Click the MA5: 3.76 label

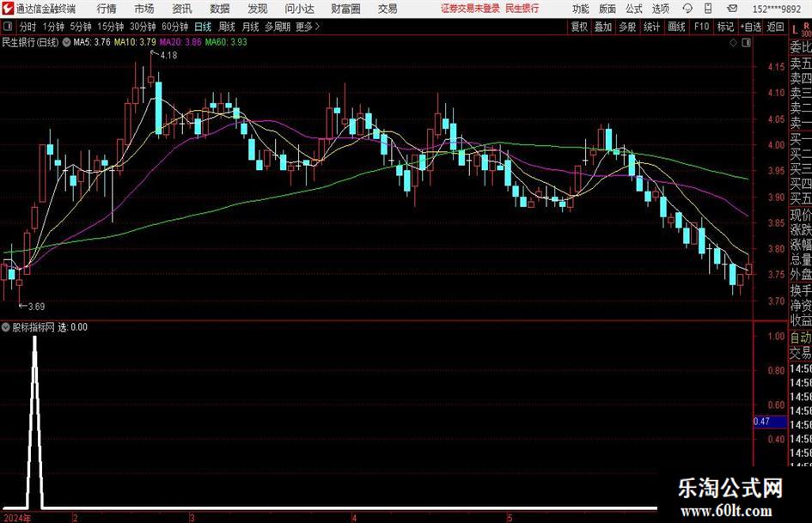click(92, 42)
